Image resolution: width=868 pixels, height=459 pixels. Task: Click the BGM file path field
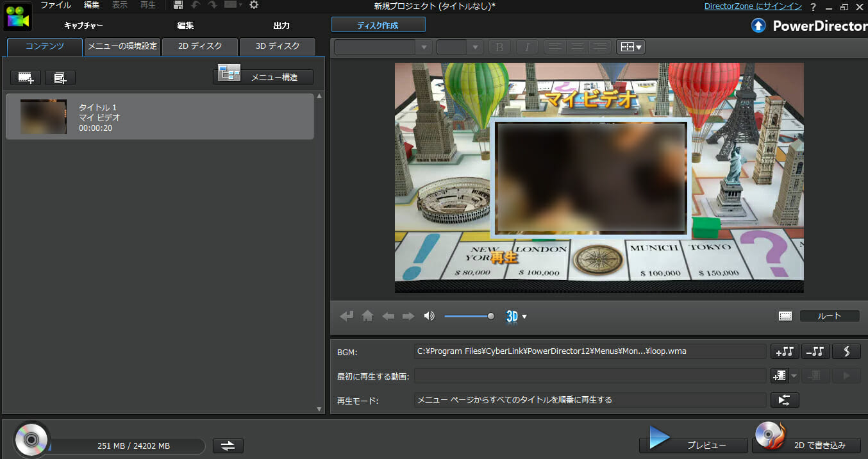click(590, 351)
